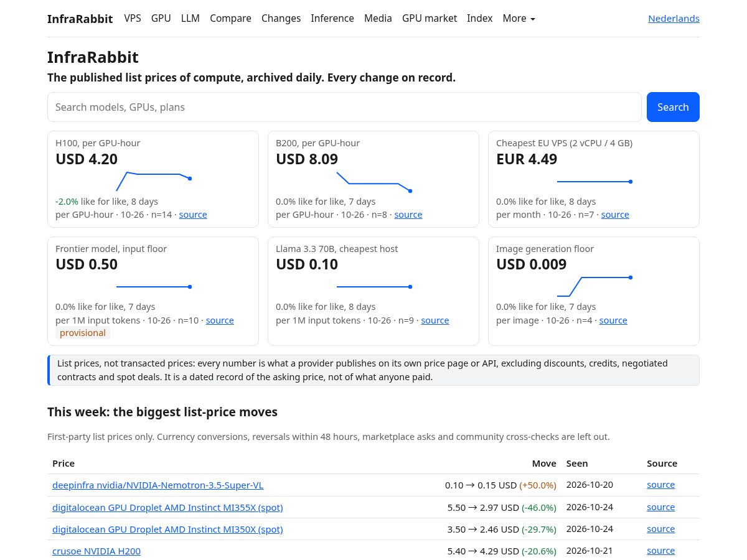Click the EUR 4.49 price value
The image size is (747, 560).
click(527, 159)
